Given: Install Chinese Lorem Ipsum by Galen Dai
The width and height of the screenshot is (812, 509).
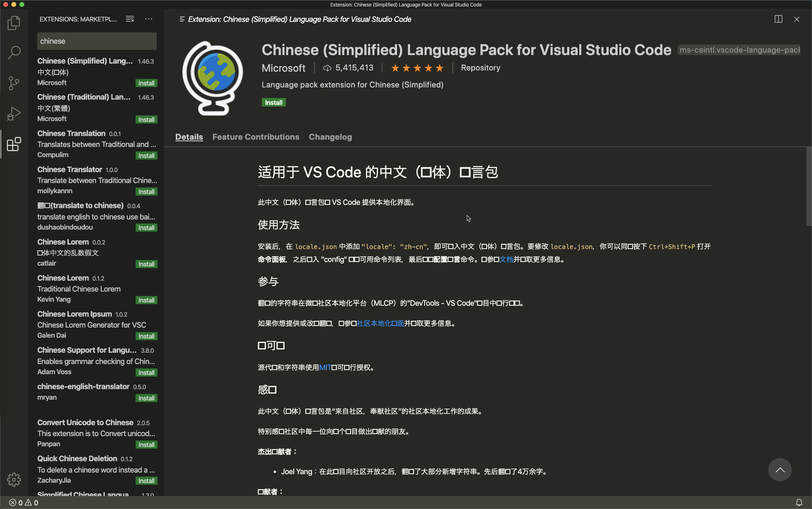Looking at the screenshot, I should [x=146, y=336].
